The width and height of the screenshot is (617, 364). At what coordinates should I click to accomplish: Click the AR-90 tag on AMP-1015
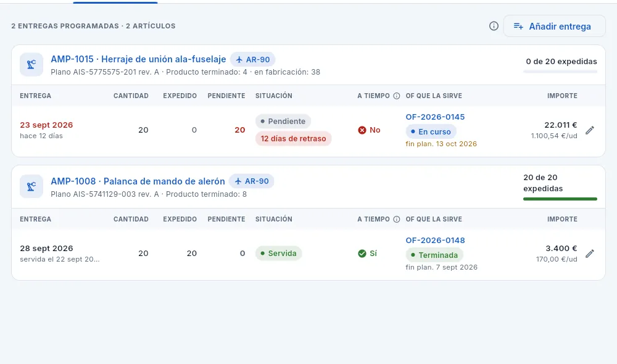coord(252,59)
